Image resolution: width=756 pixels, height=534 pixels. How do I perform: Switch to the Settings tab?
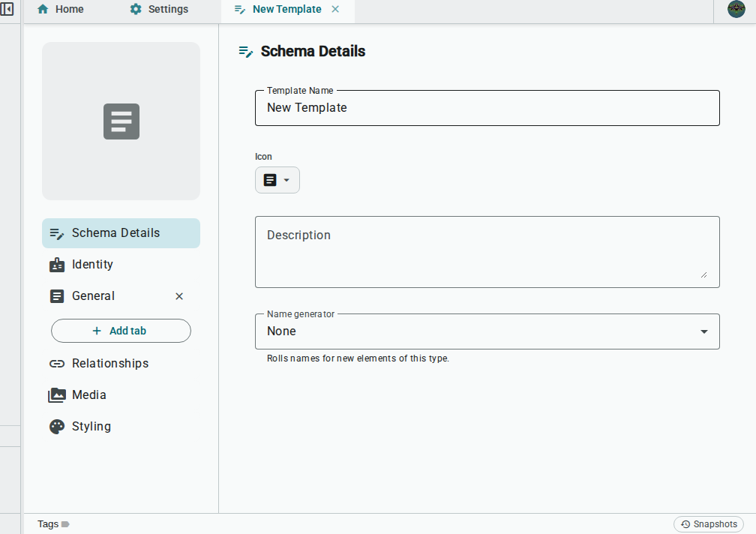[159, 9]
